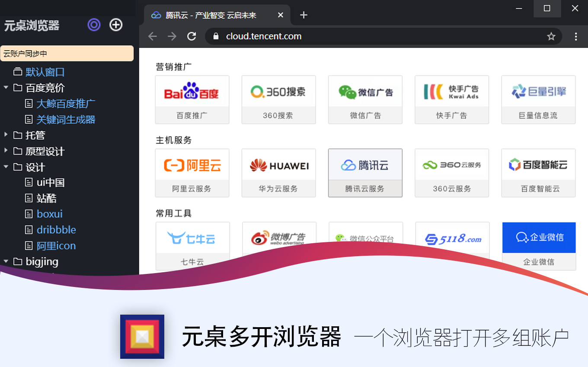Collapse the 百度竞价 folder arrow
588x367 pixels.
(6, 87)
